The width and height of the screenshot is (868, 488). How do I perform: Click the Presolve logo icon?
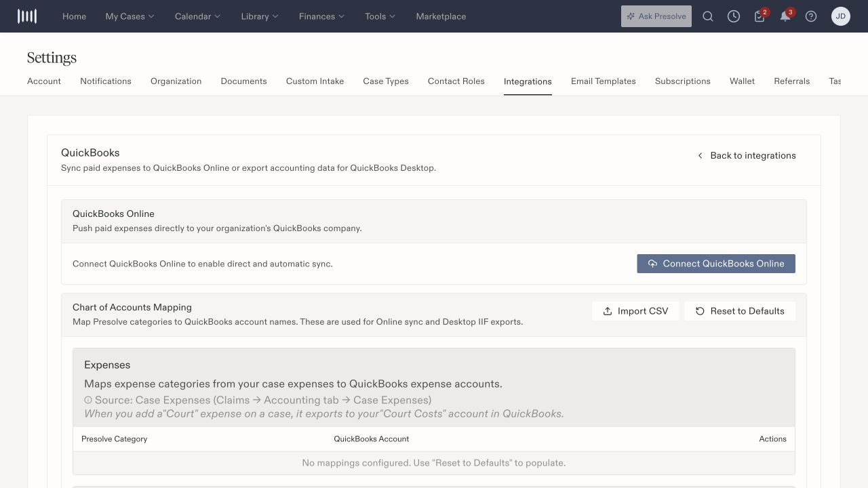click(27, 16)
